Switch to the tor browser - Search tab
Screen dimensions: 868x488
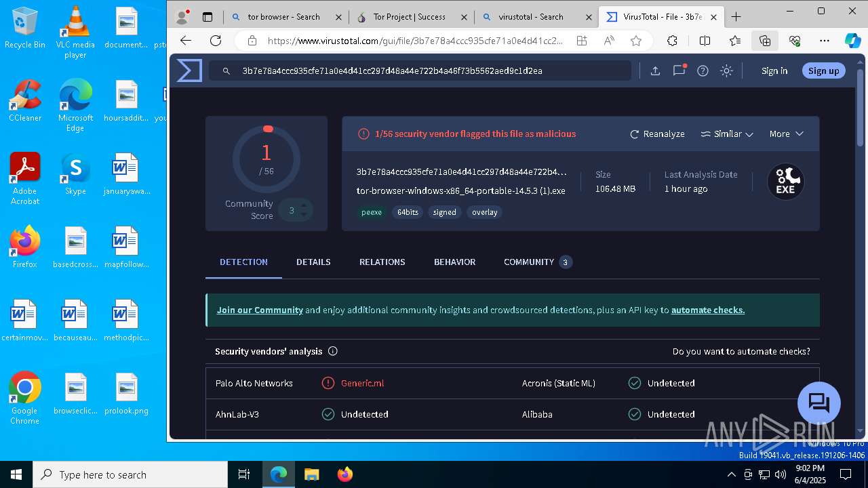click(x=284, y=17)
